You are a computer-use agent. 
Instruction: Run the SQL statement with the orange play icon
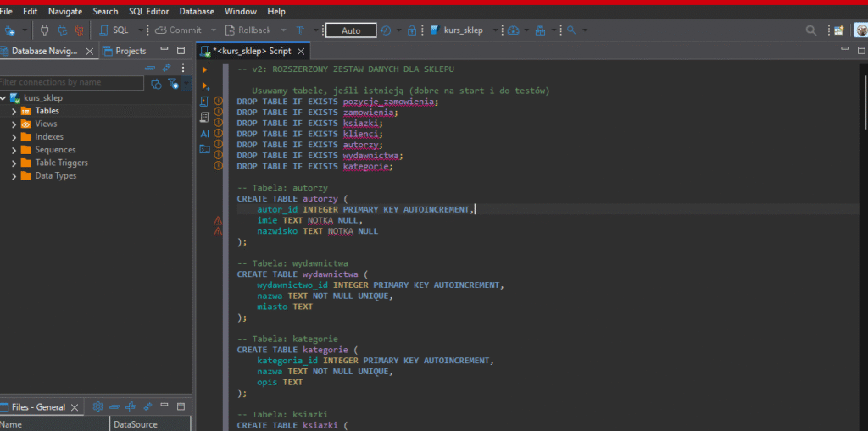coord(205,69)
